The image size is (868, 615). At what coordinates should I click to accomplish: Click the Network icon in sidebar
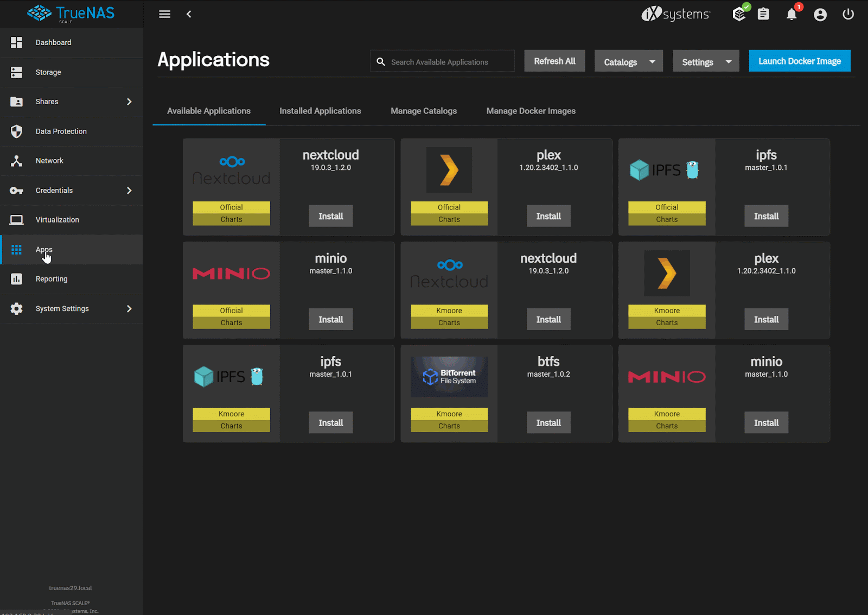tap(17, 161)
